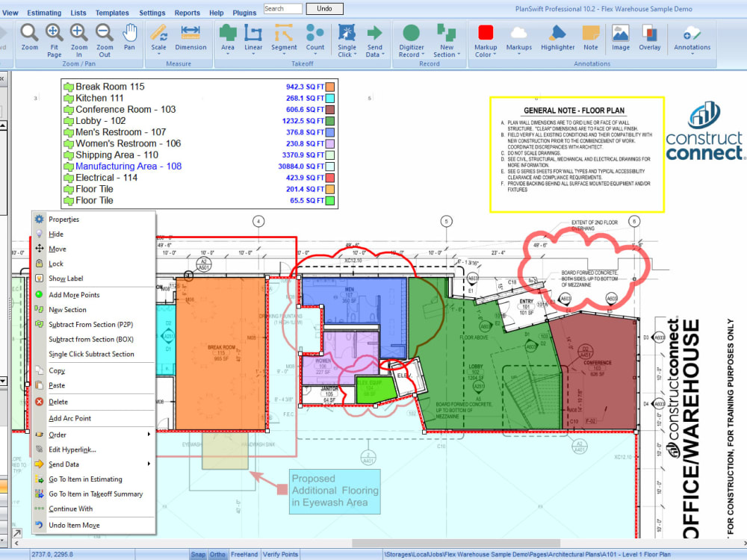Click inside the Search input field

tap(282, 8)
